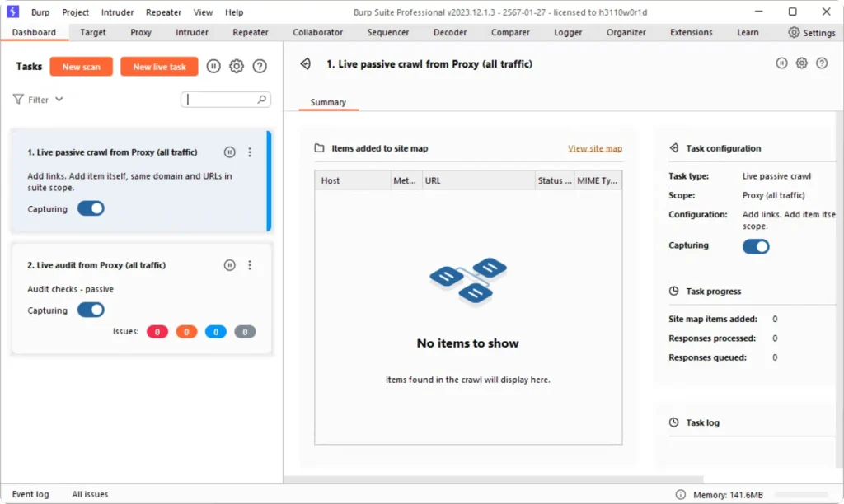Pause the Live passive crawl task card
The height and width of the screenshot is (504, 844).
click(230, 152)
